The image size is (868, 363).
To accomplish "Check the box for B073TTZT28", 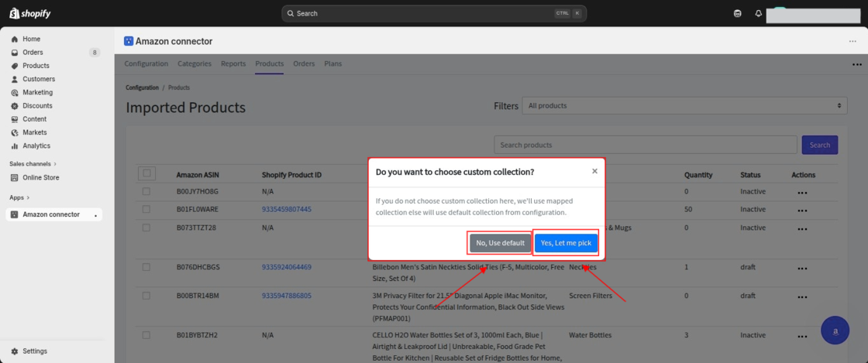I will coord(146,227).
